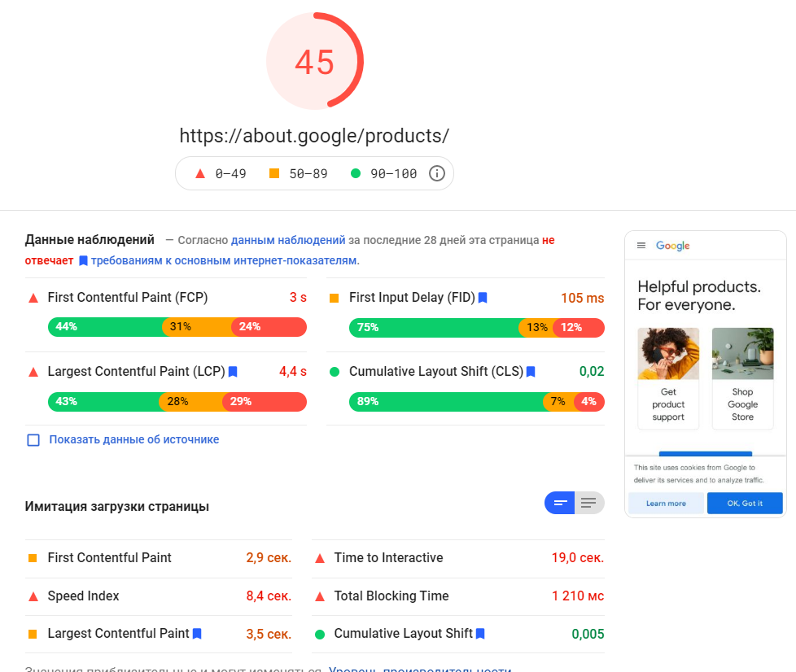Click the red triangle next to Total Blocking Time

coord(320,596)
